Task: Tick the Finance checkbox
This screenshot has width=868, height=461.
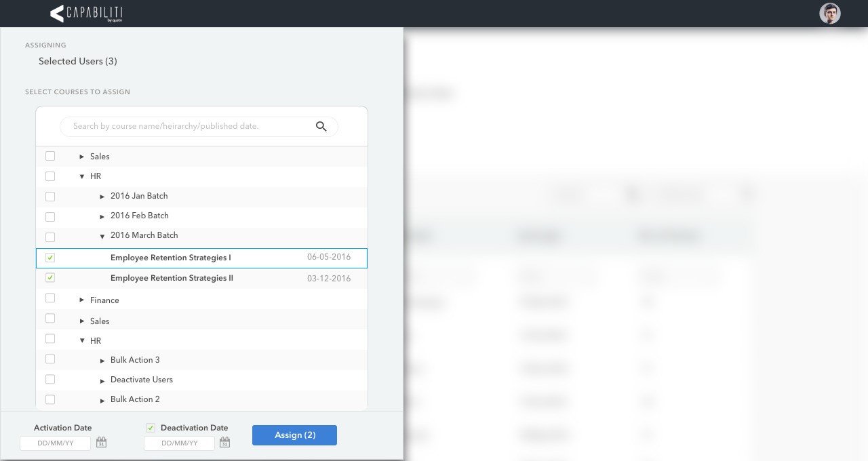Action: tap(50, 298)
